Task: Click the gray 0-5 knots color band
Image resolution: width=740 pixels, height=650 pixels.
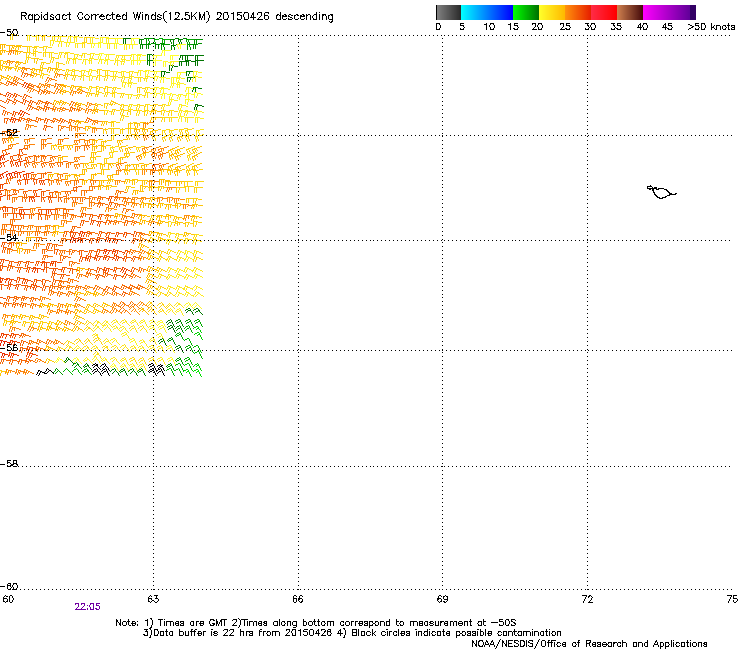Action: (x=448, y=12)
